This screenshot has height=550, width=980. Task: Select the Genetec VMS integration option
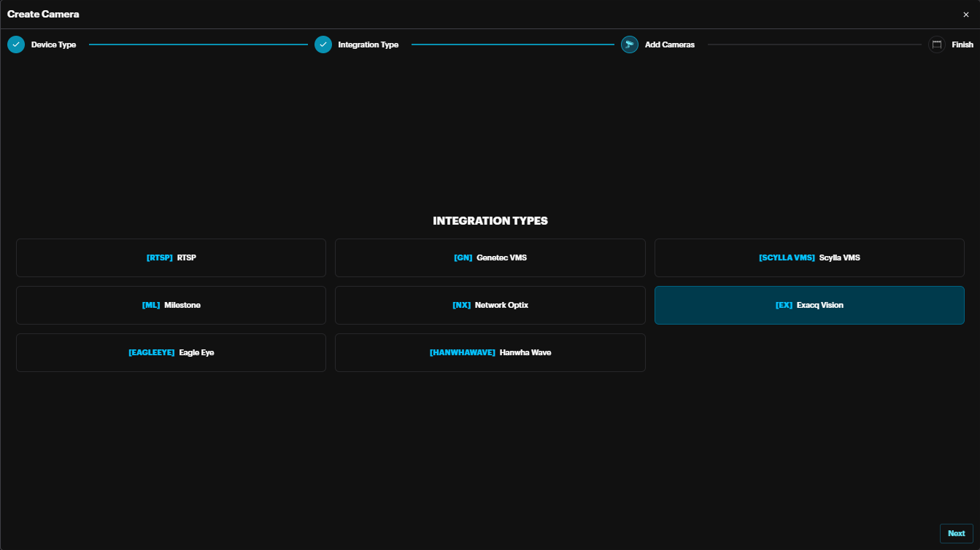pyautogui.click(x=490, y=257)
